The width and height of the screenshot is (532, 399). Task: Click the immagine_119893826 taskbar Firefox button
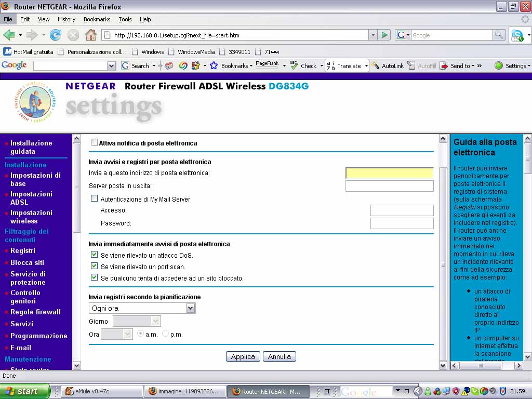point(185,391)
